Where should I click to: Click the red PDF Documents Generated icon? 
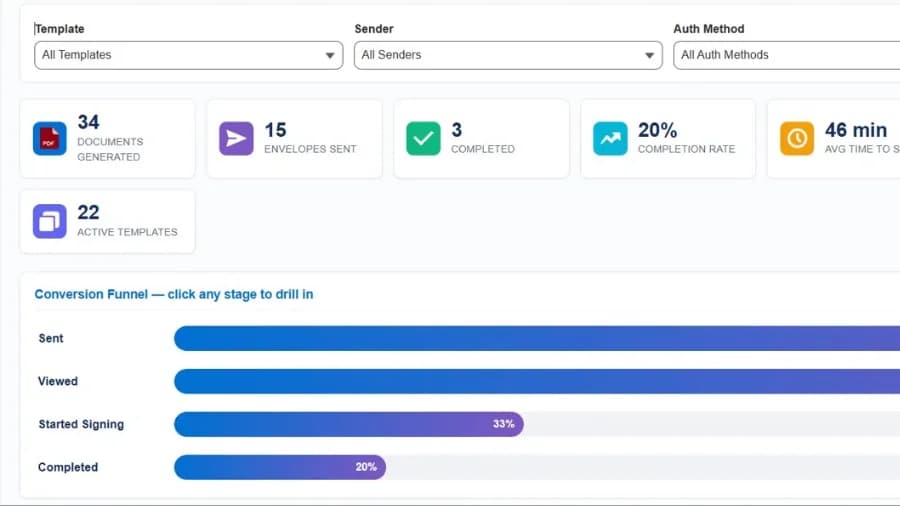coord(49,138)
